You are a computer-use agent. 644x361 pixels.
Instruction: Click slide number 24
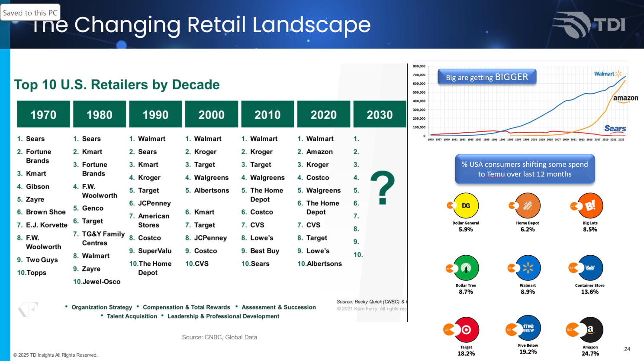click(627, 349)
